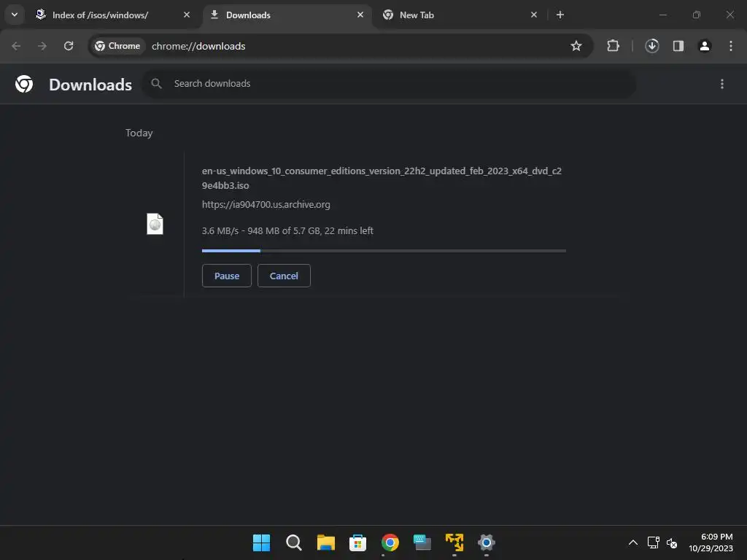The height and width of the screenshot is (560, 747).
Task: Click the windows_10 ISO file name
Action: (x=382, y=178)
